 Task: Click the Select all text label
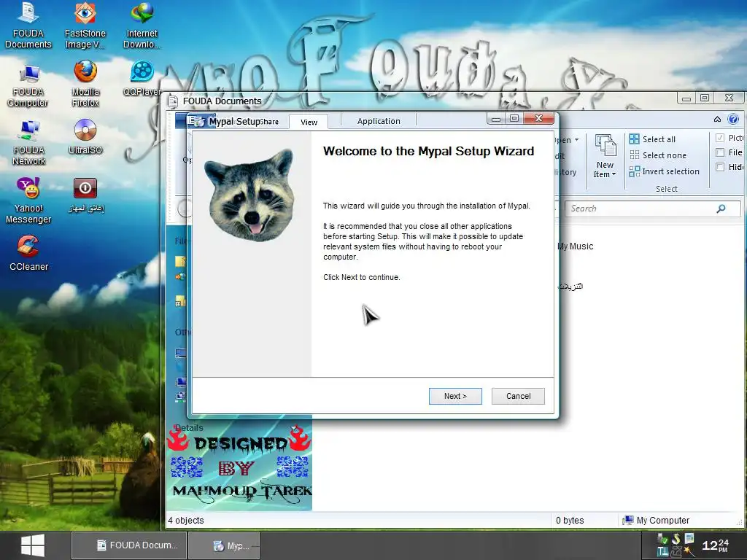coord(659,139)
